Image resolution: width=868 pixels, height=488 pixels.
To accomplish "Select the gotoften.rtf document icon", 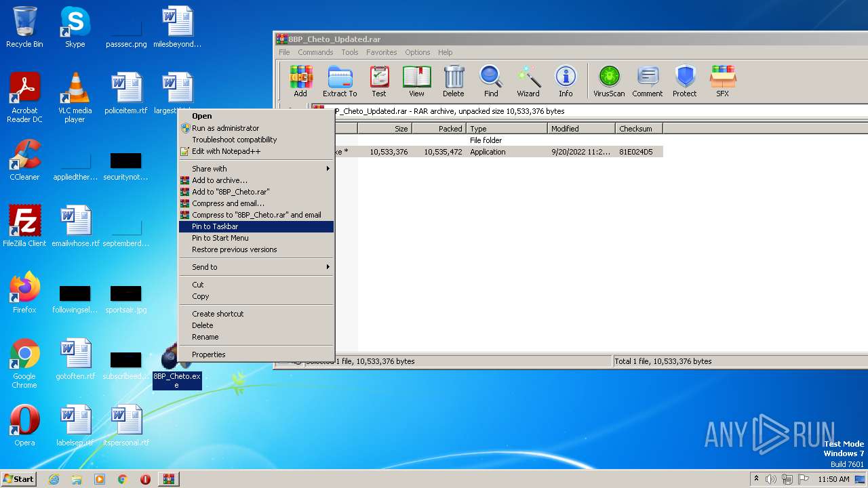I will click(x=75, y=359).
